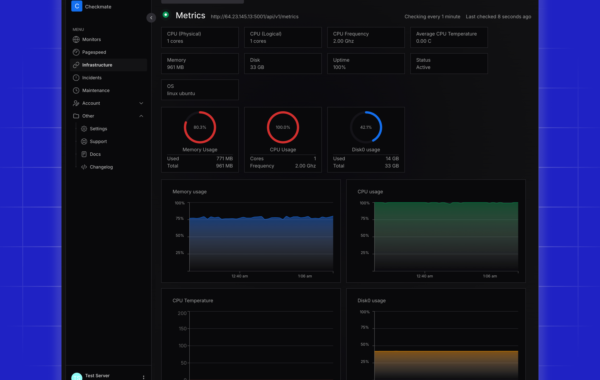The width and height of the screenshot is (600, 380).
Task: Open the Pagespeed menu item
Action: 109,52
